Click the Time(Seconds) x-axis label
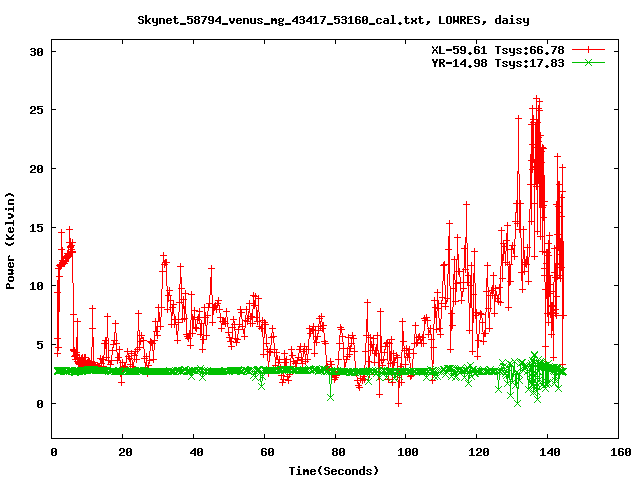Image resolution: width=640 pixels, height=480 pixels. 334,471
